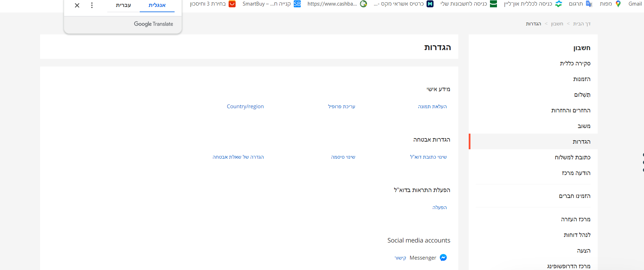This screenshot has width=644, height=270.
Task: Click the הגדרות אבטחה section heading
Action: tap(432, 140)
